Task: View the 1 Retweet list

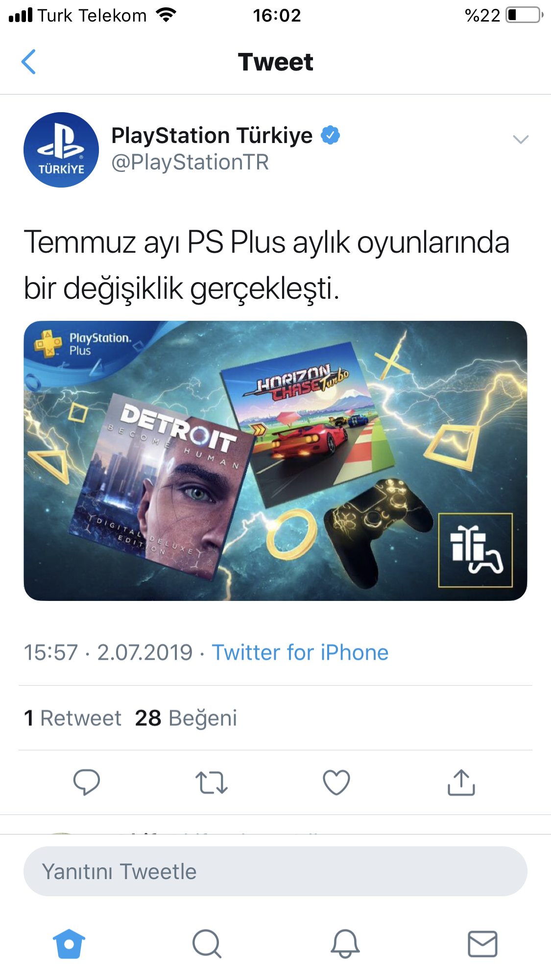Action: [72, 718]
